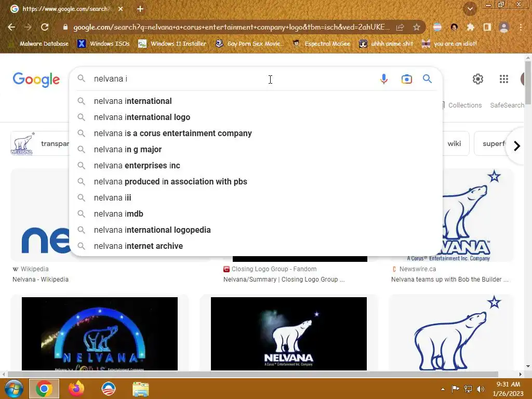
Task: Open the Espectral McGee bookmark
Action: click(x=321, y=44)
